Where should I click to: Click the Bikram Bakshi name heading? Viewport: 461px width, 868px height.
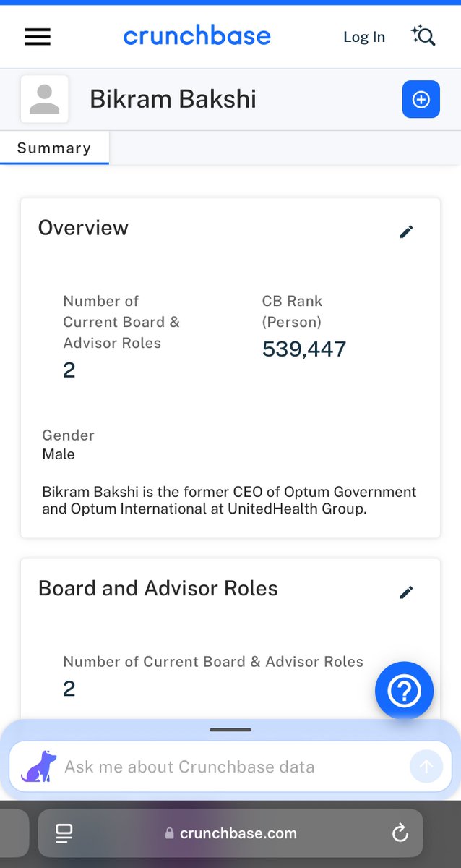point(173,99)
